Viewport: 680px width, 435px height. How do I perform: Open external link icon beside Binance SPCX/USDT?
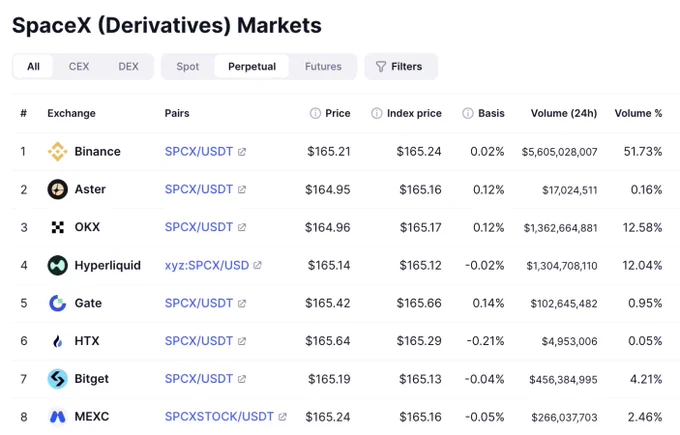[242, 152]
